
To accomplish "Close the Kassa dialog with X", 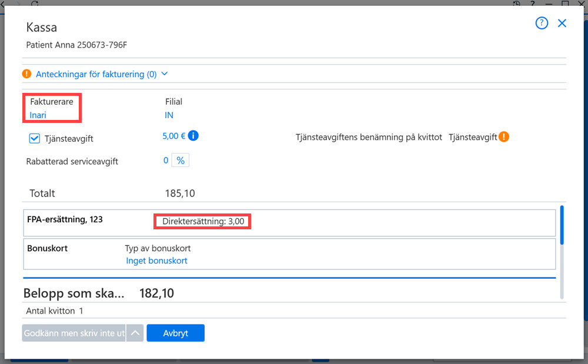I will tap(562, 24).
